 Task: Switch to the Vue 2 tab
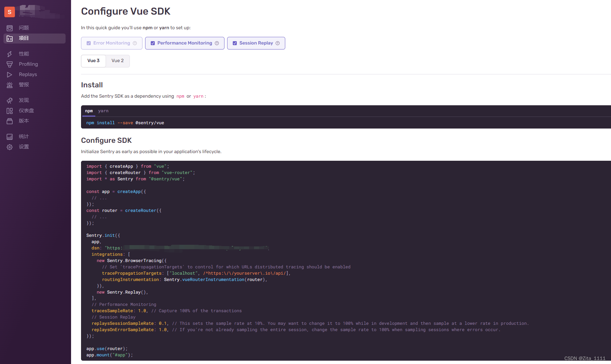(x=118, y=61)
